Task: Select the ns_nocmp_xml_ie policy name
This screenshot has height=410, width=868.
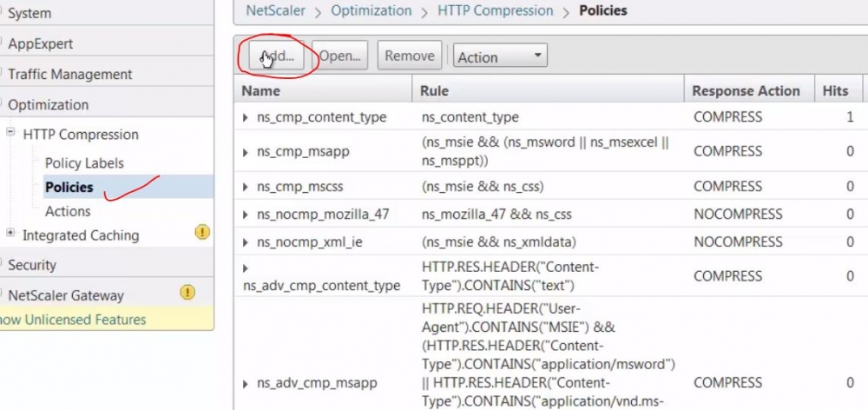Action: coord(310,242)
